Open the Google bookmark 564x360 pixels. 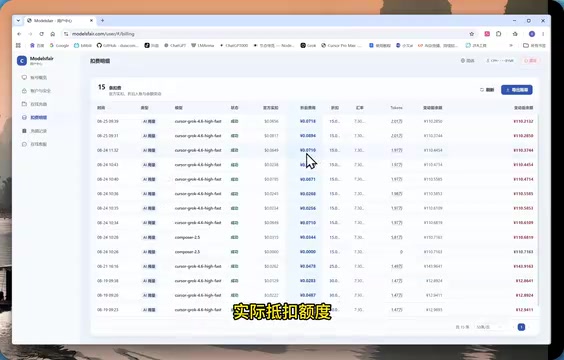pos(59,45)
